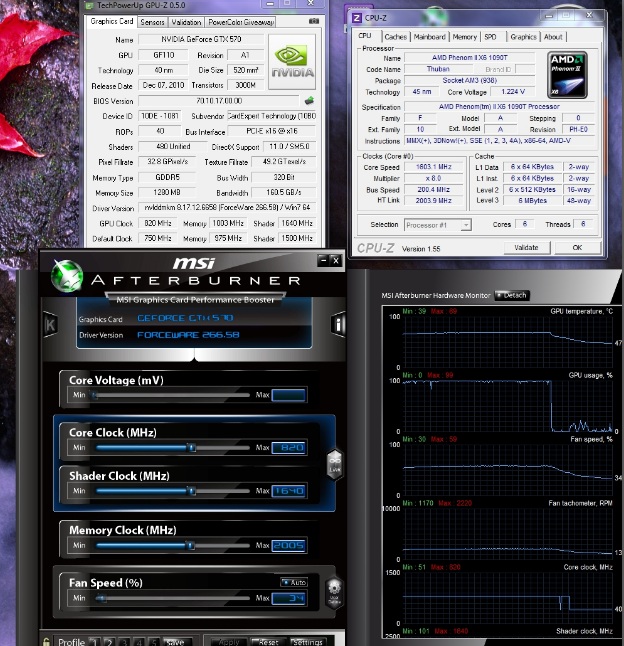Click GPU-Z camera screenshot icon
This screenshot has height=646, width=624.
tap(313, 21)
